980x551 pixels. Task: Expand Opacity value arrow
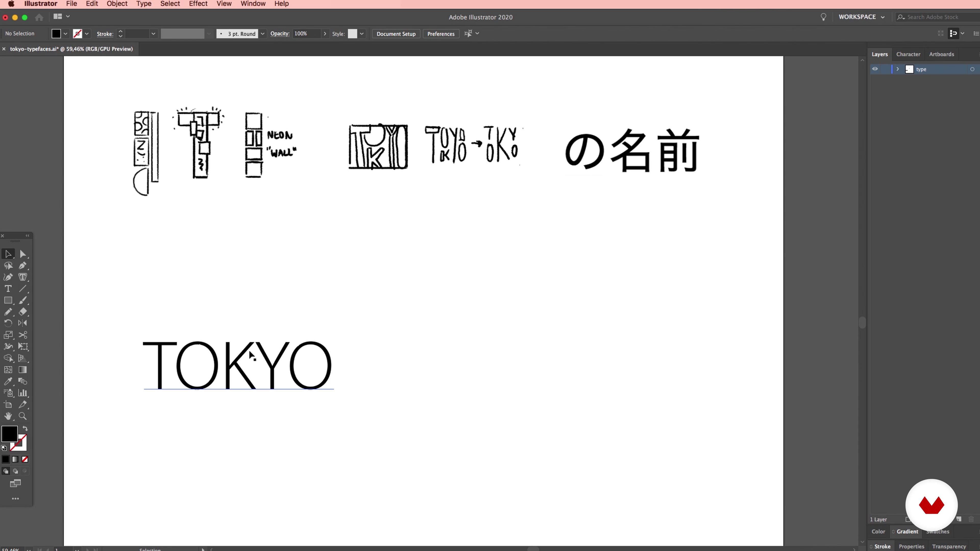325,33
